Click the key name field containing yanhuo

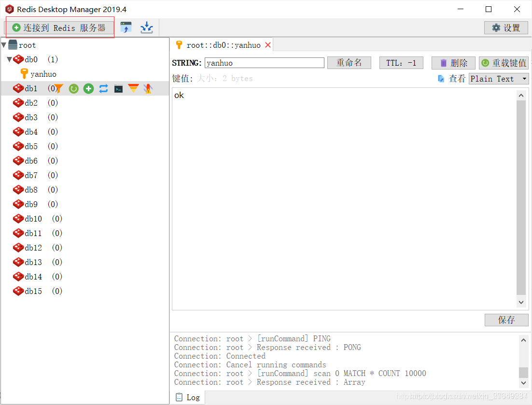tap(264, 63)
